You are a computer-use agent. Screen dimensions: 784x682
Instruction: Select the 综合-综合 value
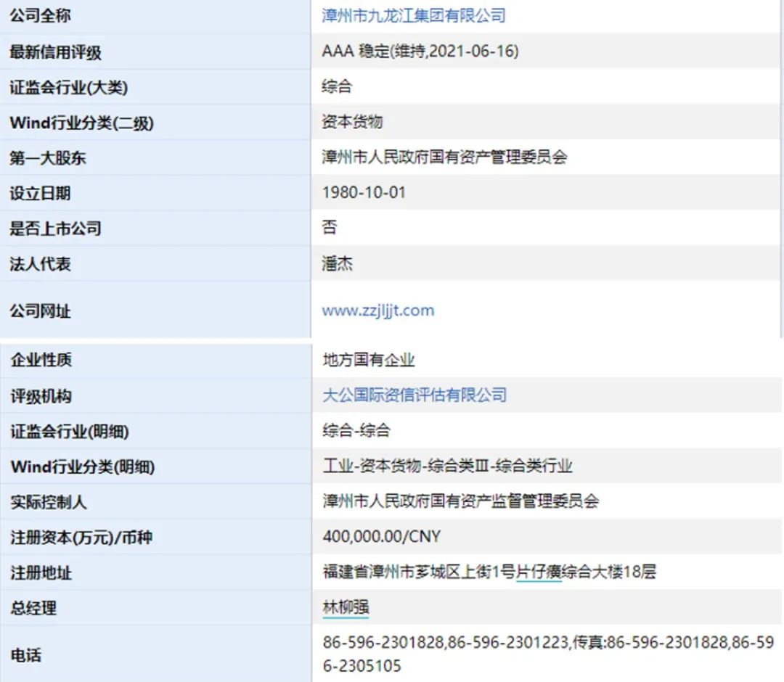click(x=356, y=431)
